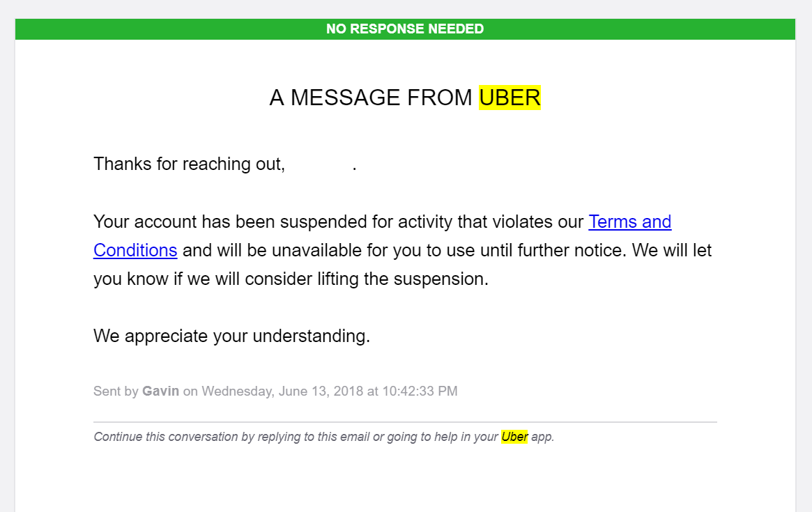Image resolution: width=812 pixels, height=512 pixels.
Task: Click the "A MESSAGE FROM" heading text
Action: [x=371, y=98]
